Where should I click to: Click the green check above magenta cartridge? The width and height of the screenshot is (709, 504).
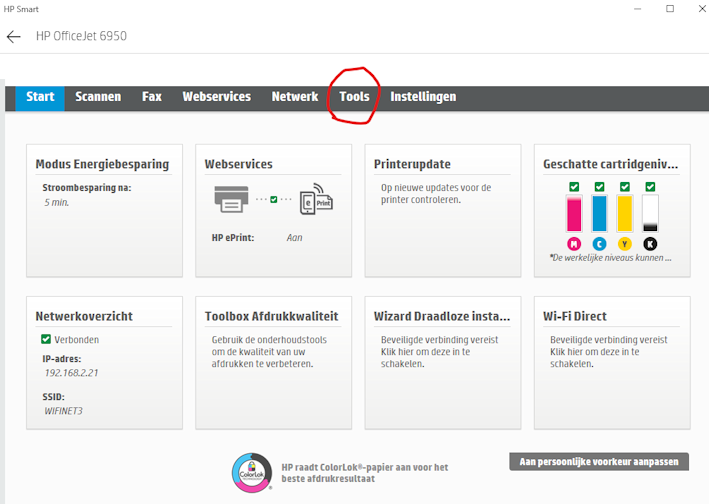pyautogui.click(x=574, y=187)
